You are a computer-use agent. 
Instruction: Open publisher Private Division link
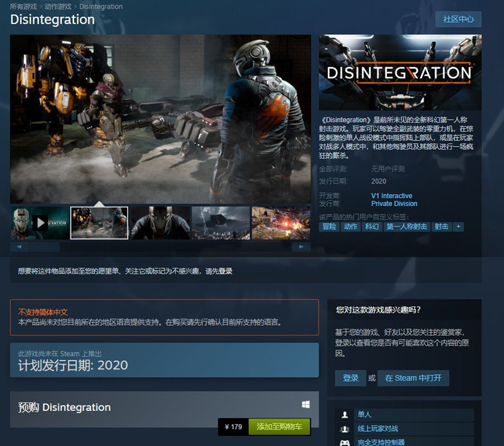pos(394,203)
